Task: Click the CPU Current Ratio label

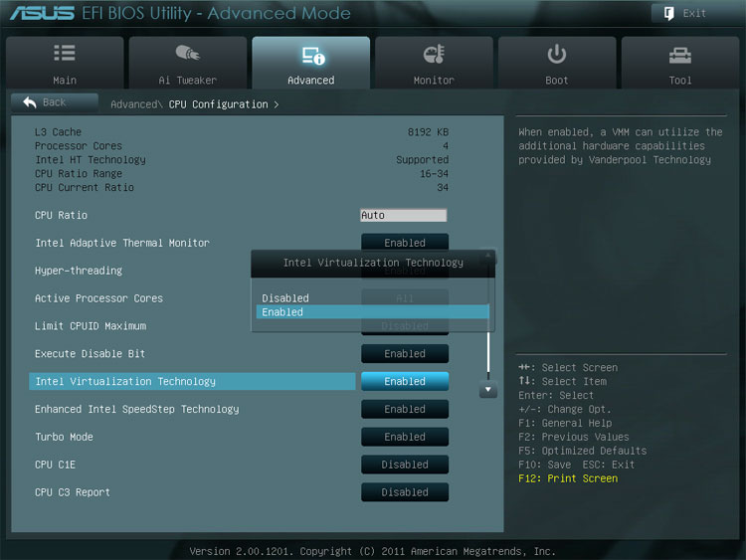Action: [85, 187]
